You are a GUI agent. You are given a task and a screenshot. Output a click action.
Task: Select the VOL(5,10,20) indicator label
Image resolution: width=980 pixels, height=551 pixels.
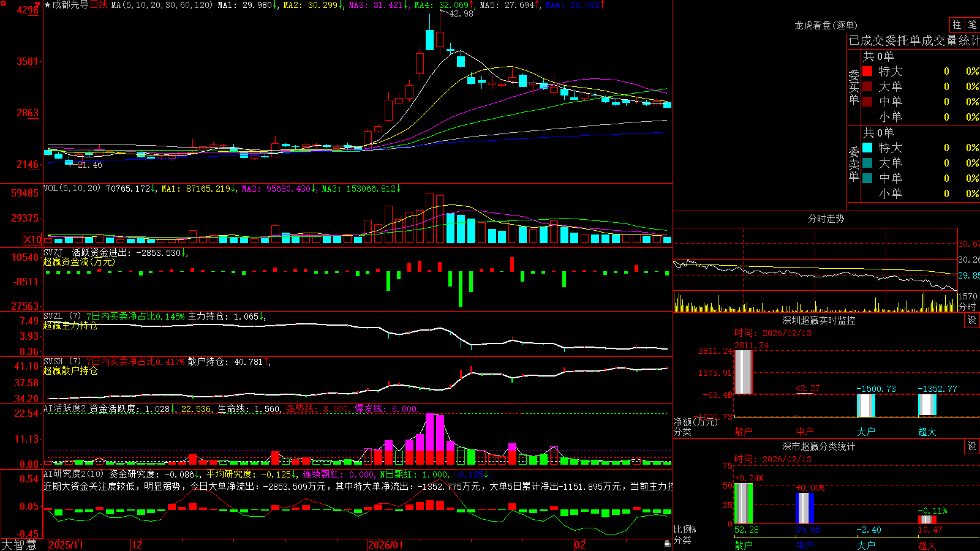[72, 189]
